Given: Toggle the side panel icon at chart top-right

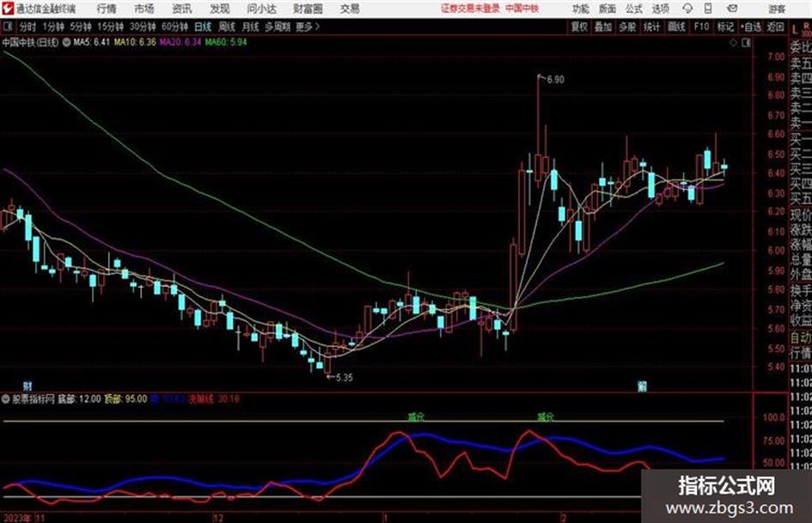Looking at the screenshot, I should (x=746, y=43).
